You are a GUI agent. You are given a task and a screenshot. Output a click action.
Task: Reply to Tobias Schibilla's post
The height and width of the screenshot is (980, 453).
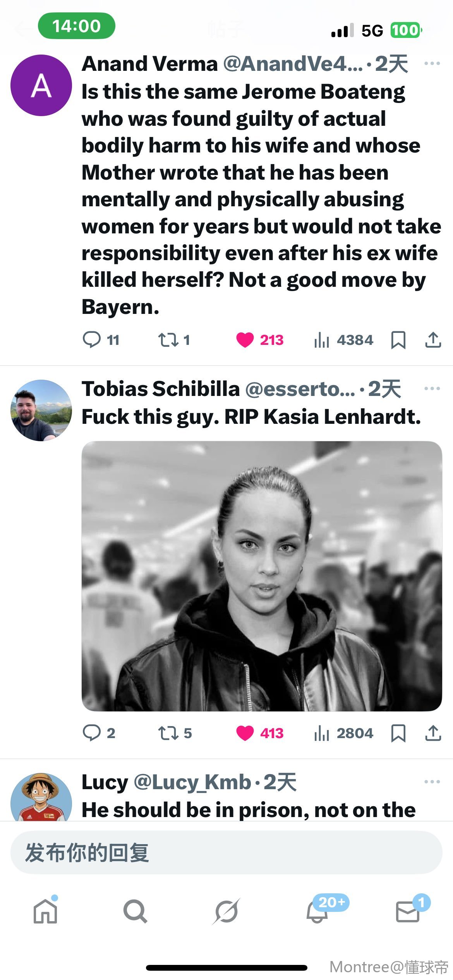click(92, 733)
